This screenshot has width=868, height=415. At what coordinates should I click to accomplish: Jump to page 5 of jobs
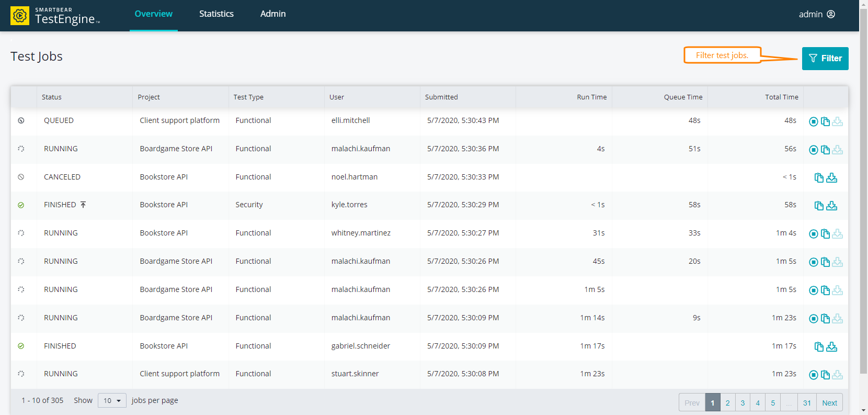click(773, 402)
